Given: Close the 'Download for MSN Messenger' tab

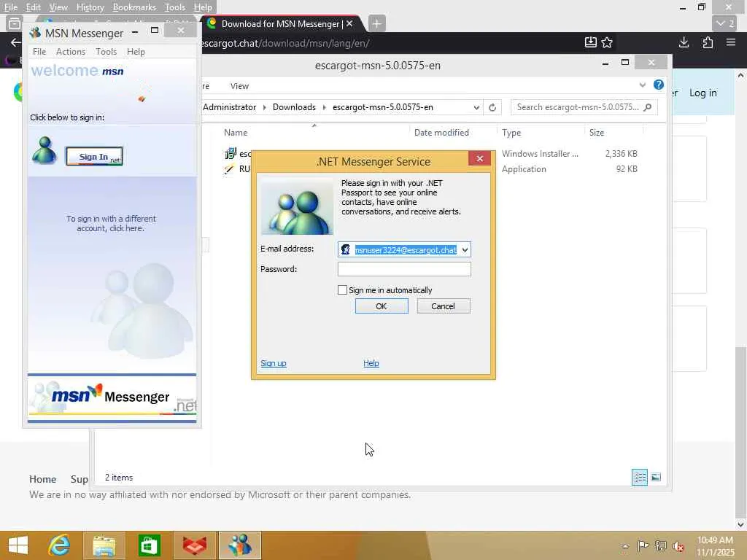Looking at the screenshot, I should pos(349,23).
